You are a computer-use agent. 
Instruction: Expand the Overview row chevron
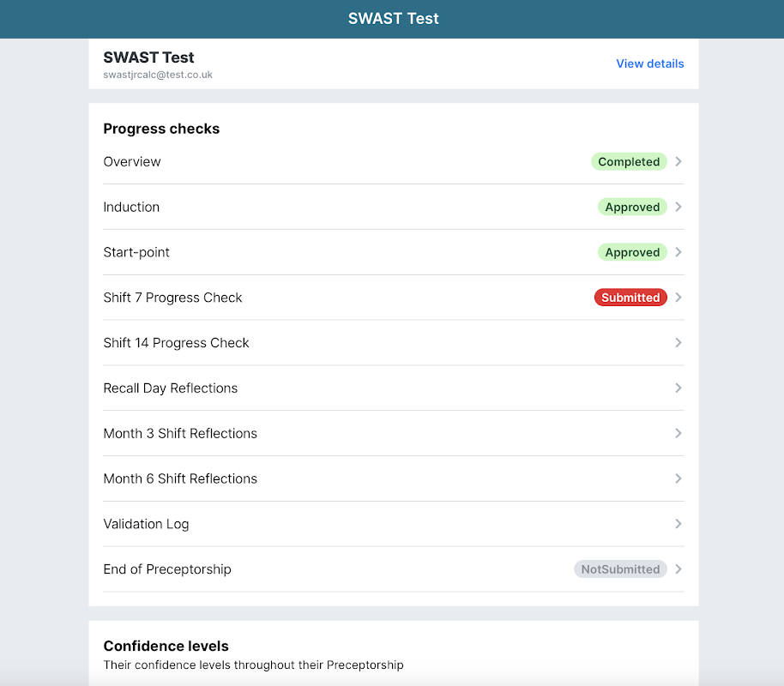coord(678,161)
